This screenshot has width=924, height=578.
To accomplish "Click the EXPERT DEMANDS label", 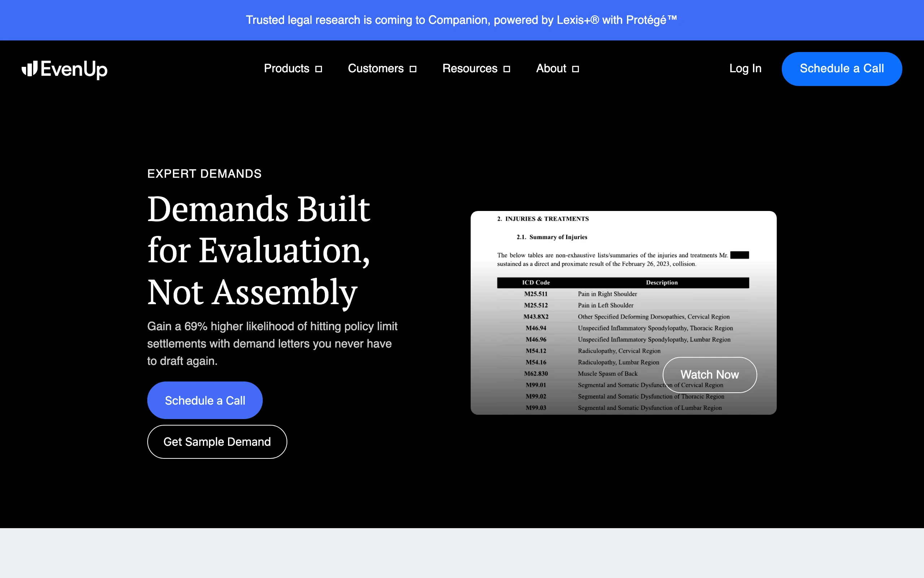I will 204,173.
